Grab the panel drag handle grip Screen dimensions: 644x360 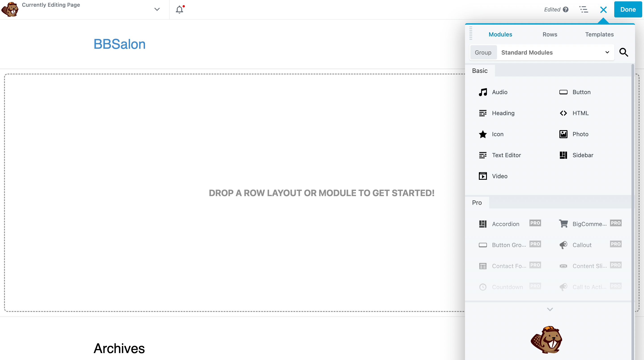click(x=471, y=33)
